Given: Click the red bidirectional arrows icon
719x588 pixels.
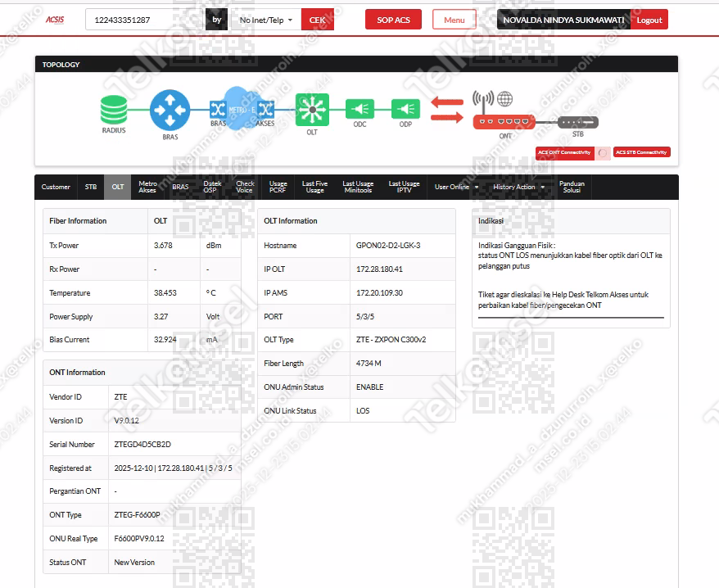Looking at the screenshot, I should coord(447,110).
